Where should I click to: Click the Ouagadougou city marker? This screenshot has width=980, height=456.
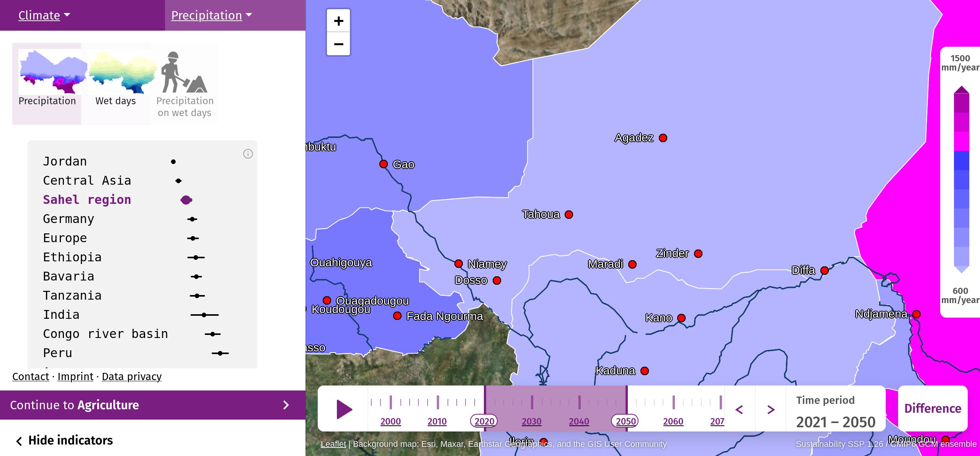[x=327, y=300]
